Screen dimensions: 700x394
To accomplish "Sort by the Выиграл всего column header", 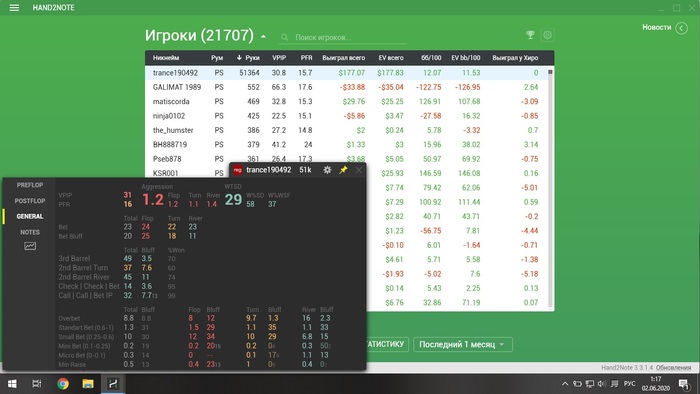I will coord(343,58).
